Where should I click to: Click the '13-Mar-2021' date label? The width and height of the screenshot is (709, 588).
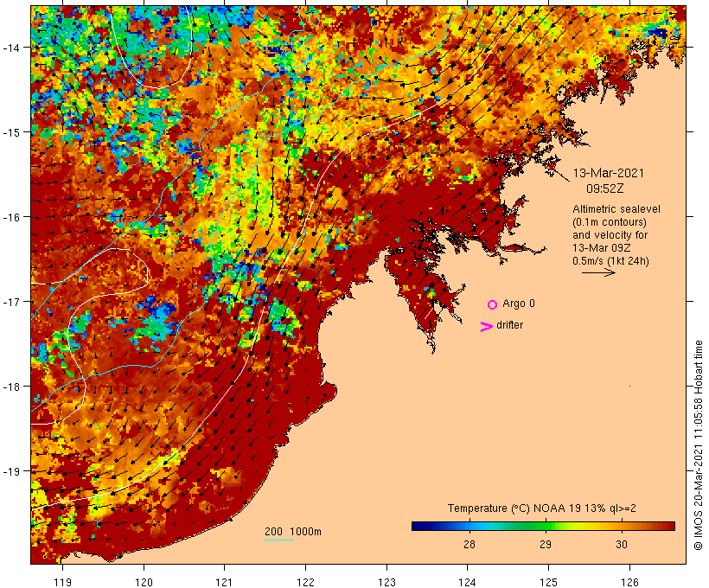pyautogui.click(x=608, y=173)
